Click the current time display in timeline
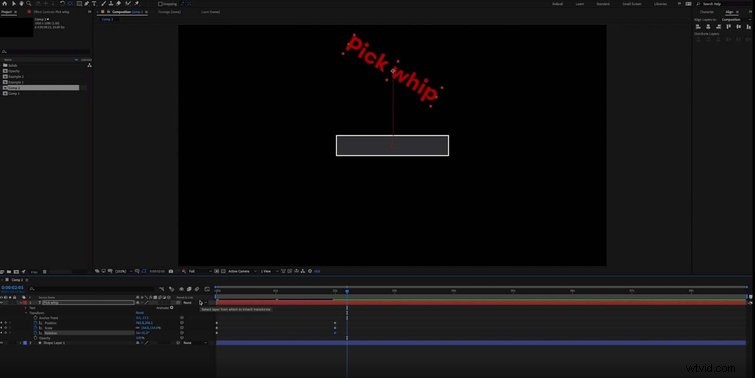The image size is (755, 378). [12, 287]
